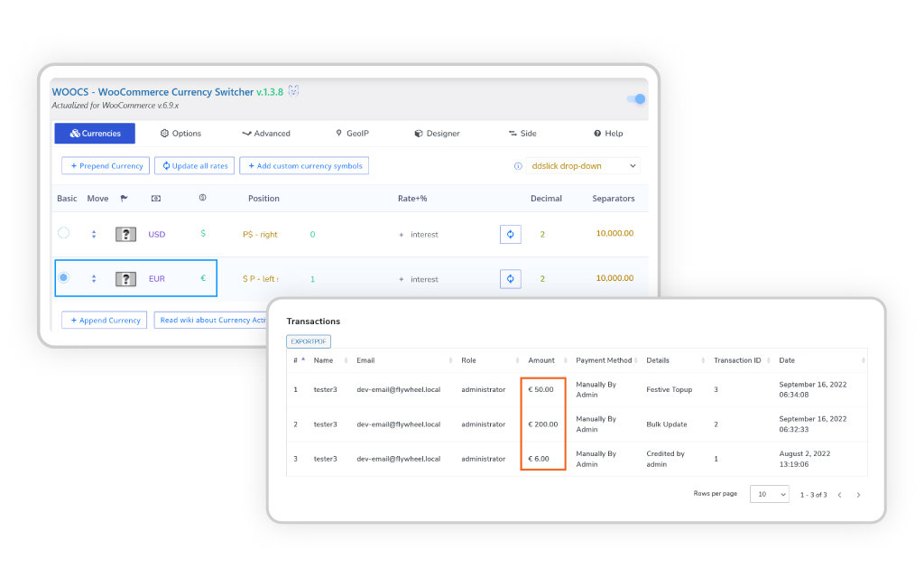Open USD position dropdown P$ - right
Viewport: 924px width, 587px height.
tap(260, 234)
